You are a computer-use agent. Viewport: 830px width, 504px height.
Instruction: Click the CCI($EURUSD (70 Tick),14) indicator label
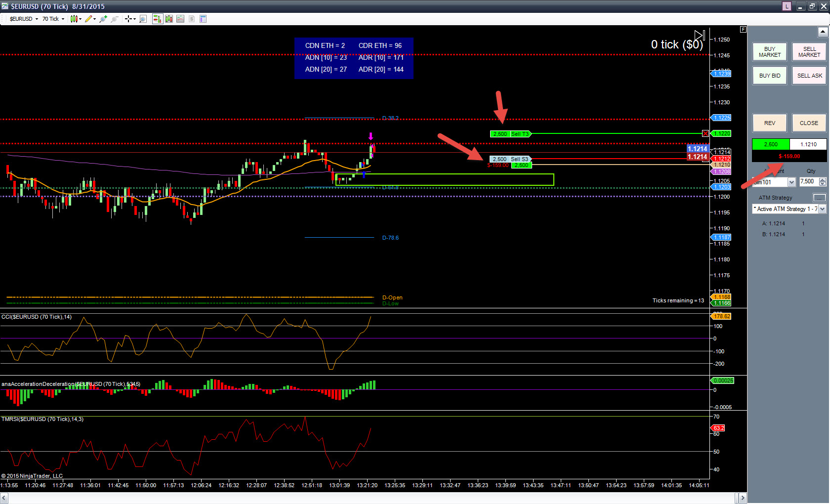point(37,317)
